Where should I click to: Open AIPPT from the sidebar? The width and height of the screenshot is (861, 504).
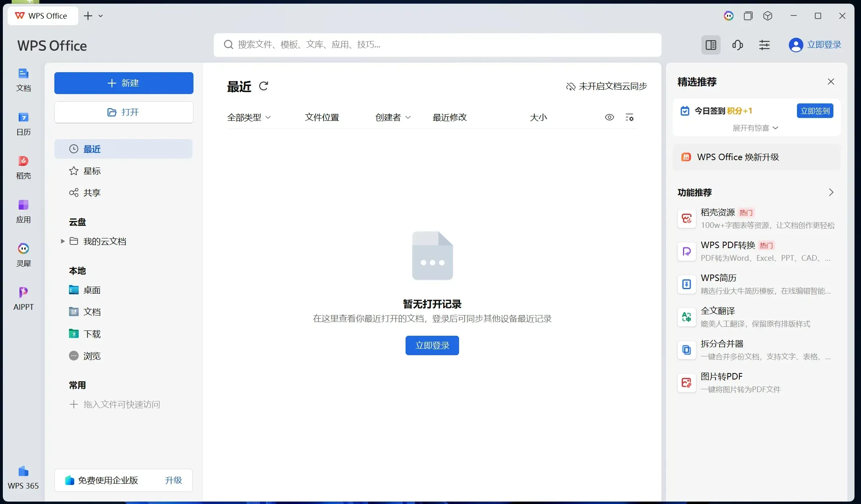[23, 299]
